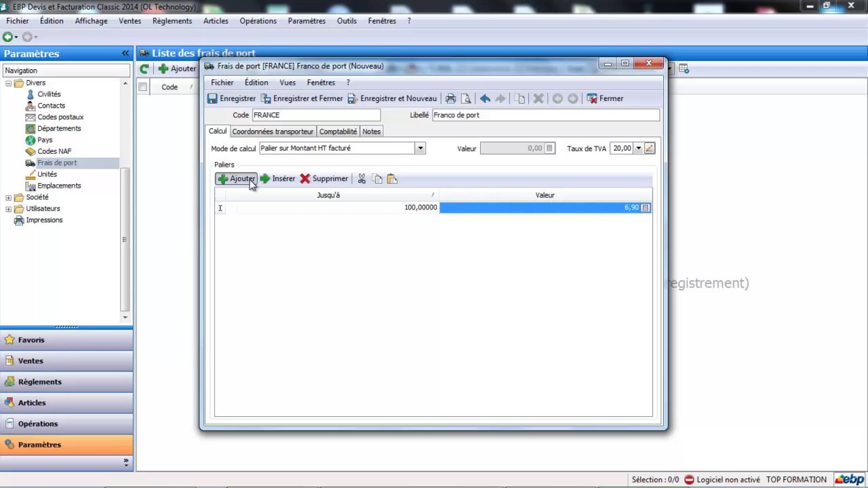The image size is (868, 488).
Task: Click Ajouter in the Liste des frais de port toolbar
Action: [177, 68]
